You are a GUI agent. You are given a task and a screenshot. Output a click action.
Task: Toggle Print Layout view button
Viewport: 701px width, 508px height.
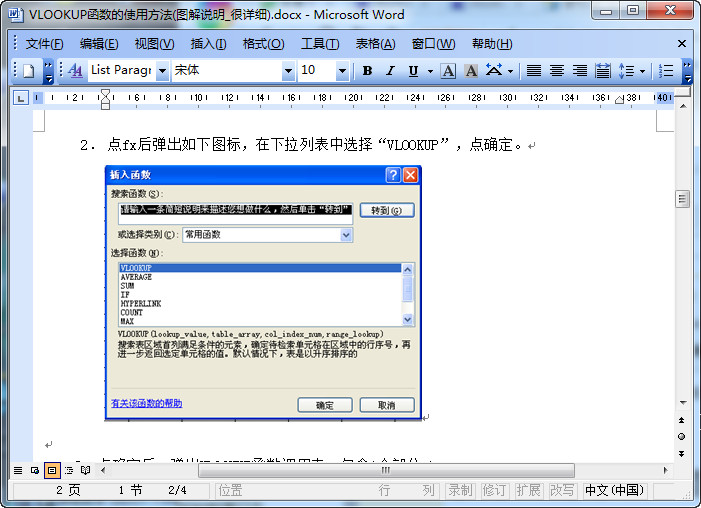(x=52, y=470)
